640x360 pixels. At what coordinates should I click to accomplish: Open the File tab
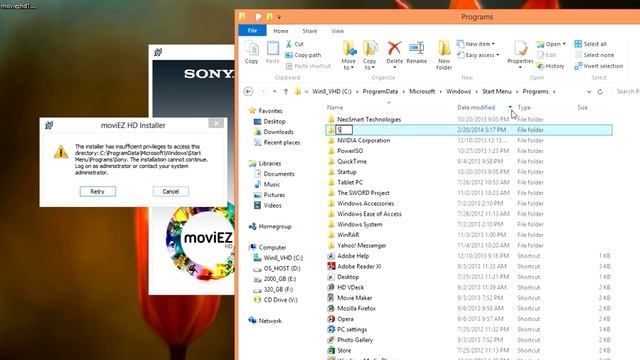click(x=252, y=31)
